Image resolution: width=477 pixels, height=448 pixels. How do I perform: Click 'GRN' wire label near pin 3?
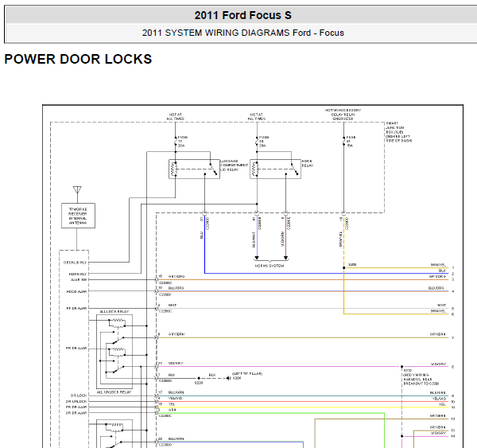coord(172,410)
